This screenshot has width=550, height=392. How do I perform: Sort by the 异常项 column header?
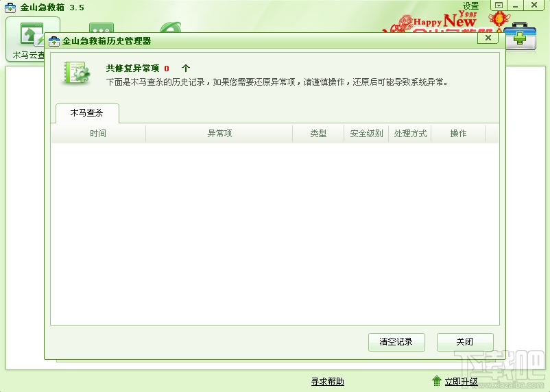[x=219, y=134]
